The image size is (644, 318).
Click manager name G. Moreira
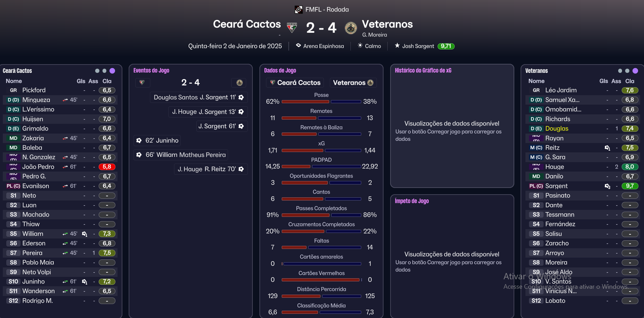[374, 35]
